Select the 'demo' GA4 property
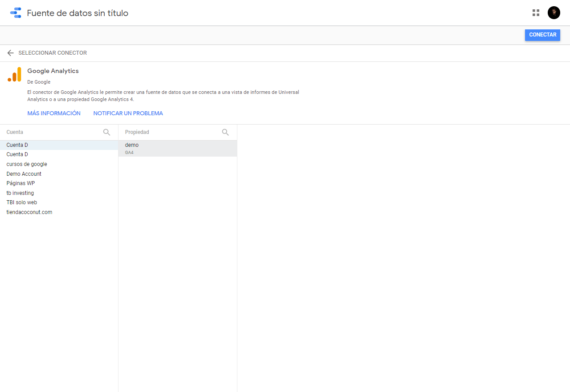570x392 pixels. pos(178,149)
